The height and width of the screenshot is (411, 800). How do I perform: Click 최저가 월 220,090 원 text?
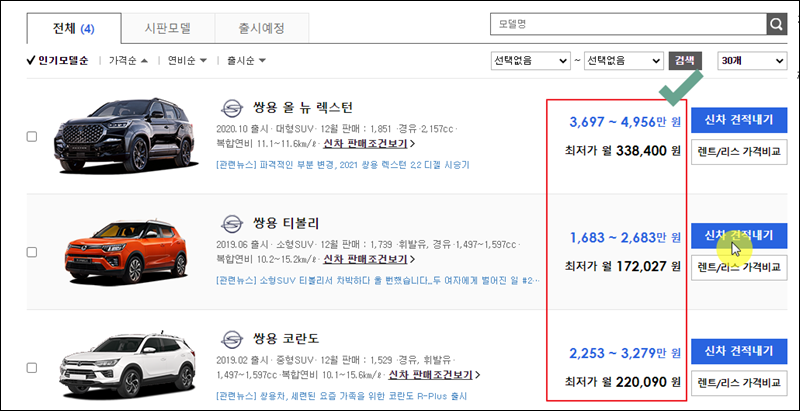pos(623,381)
